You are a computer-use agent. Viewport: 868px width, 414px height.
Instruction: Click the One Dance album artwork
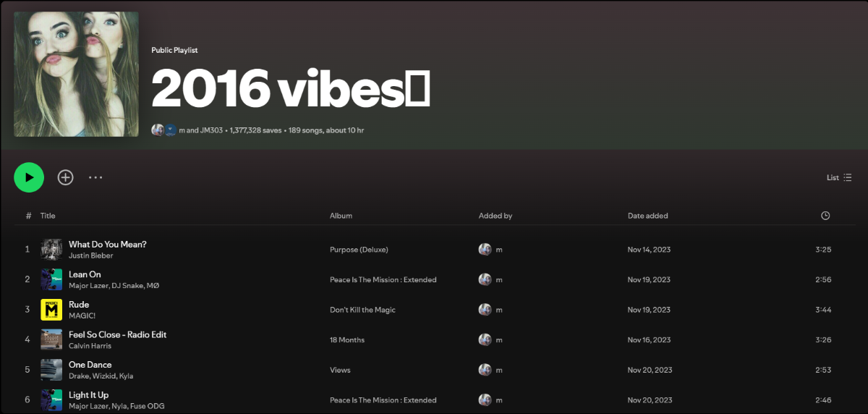51,370
